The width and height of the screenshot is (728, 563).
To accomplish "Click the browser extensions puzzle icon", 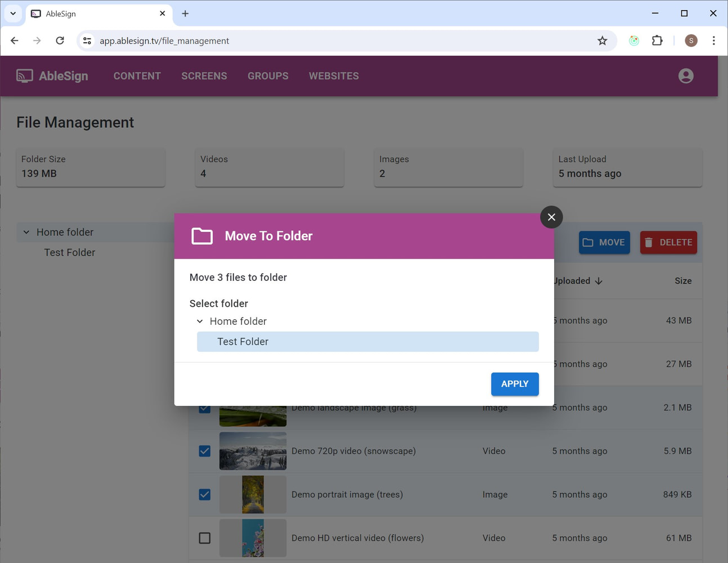I will (x=657, y=41).
